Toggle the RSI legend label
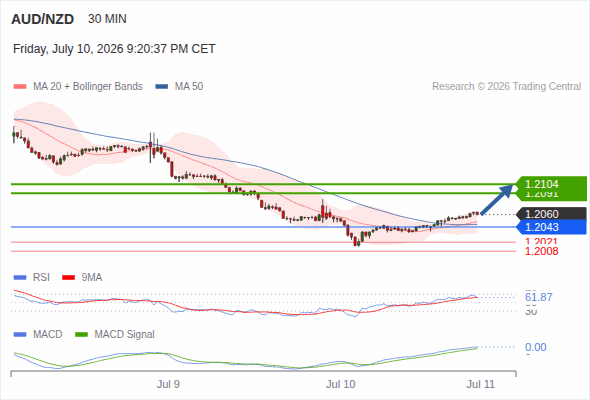This screenshot has width=590, height=400. 41,277
